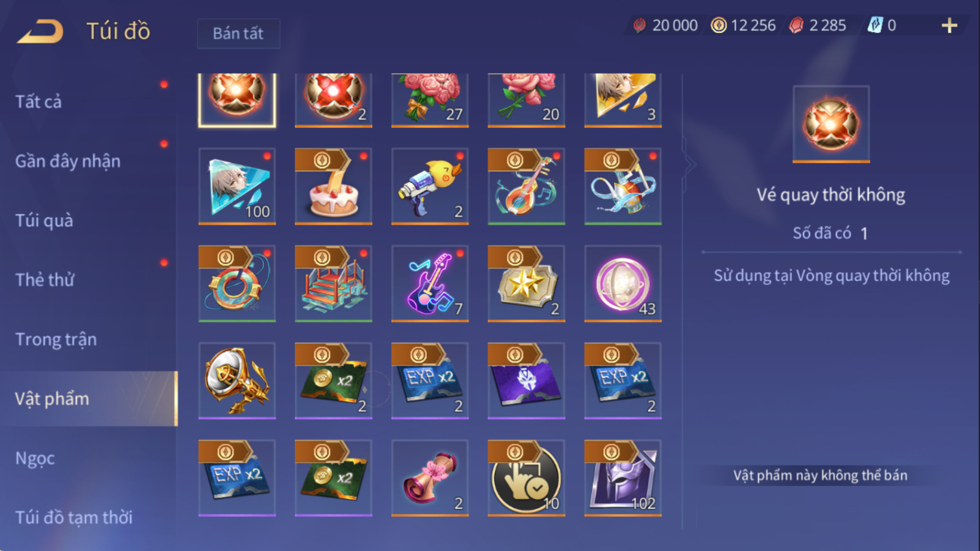The height and width of the screenshot is (551, 980).
Task: Click the Bán tất button
Action: [238, 33]
